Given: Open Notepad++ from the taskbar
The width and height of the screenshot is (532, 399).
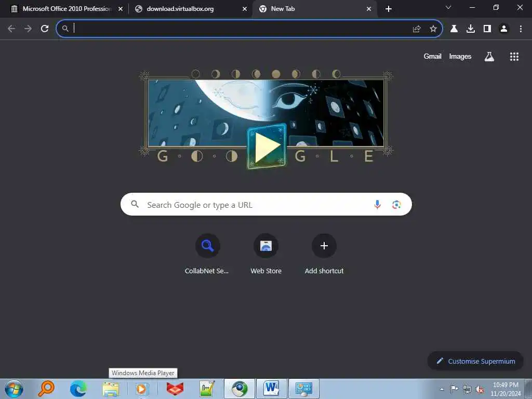Looking at the screenshot, I should (207, 389).
